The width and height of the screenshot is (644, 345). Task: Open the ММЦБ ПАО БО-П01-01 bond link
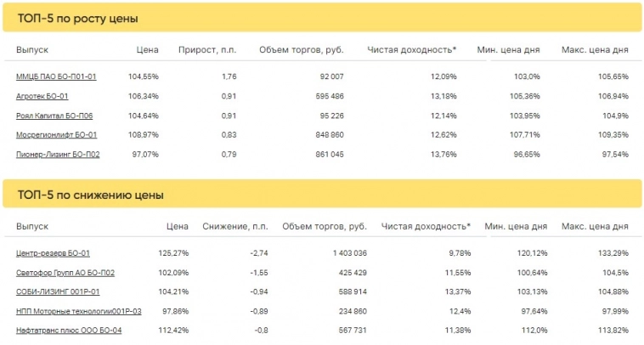tap(56, 76)
